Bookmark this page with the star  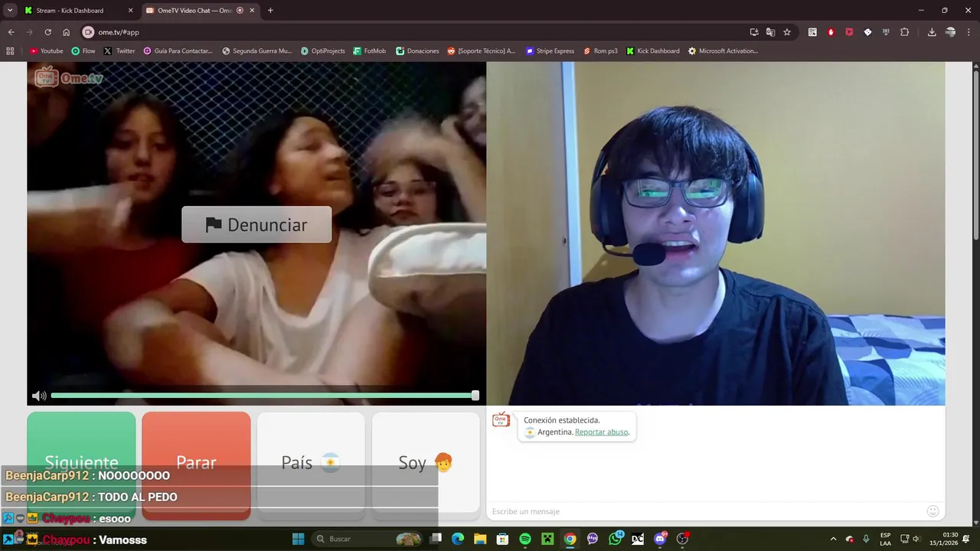tap(787, 32)
